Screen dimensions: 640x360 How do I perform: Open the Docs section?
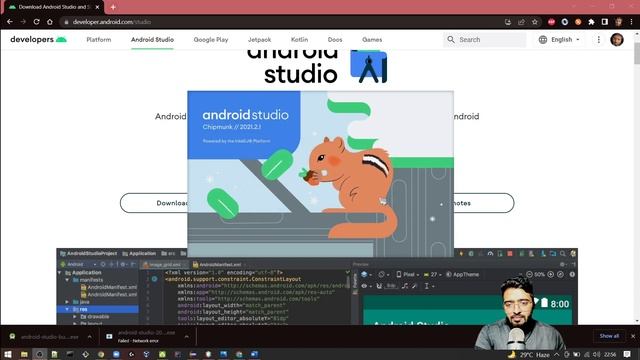point(335,40)
